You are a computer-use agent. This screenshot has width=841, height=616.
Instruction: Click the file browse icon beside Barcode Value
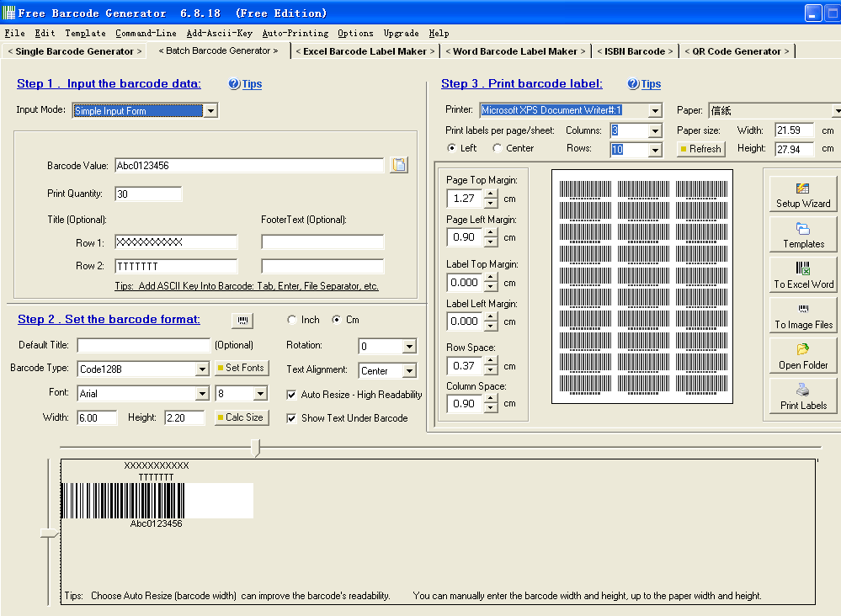click(399, 166)
